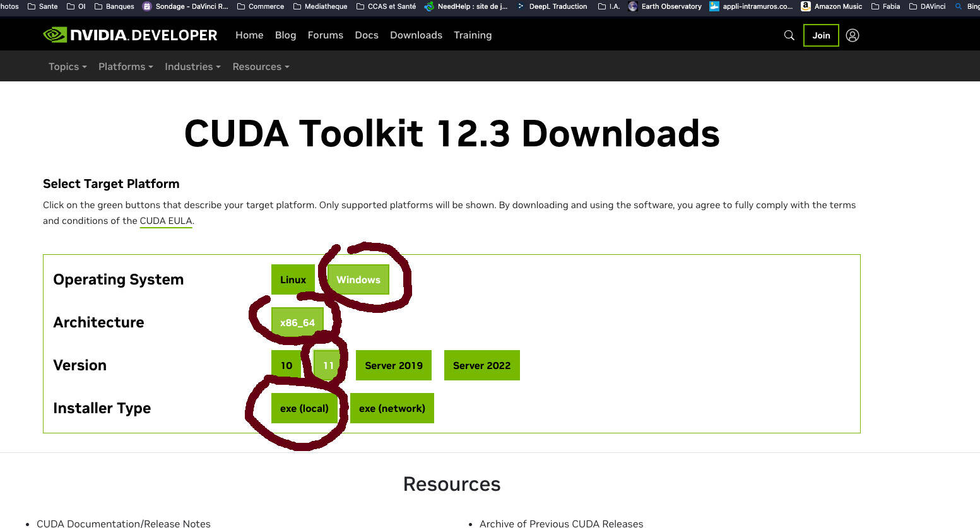Click the Join button
Screen dimensions: 980x528
821,35
